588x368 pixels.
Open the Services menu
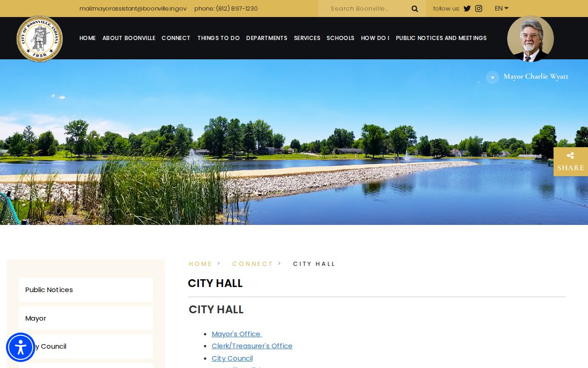pyautogui.click(x=307, y=38)
